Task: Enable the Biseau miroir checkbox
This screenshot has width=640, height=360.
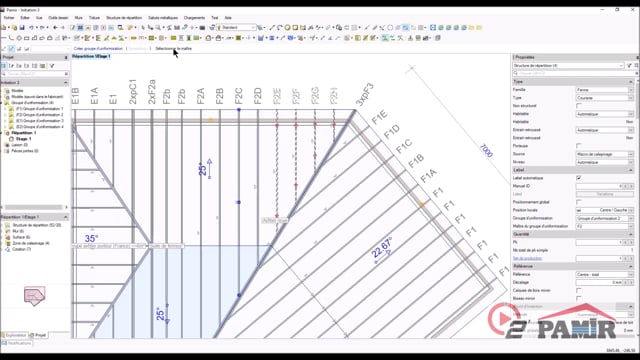Action: 578,298
